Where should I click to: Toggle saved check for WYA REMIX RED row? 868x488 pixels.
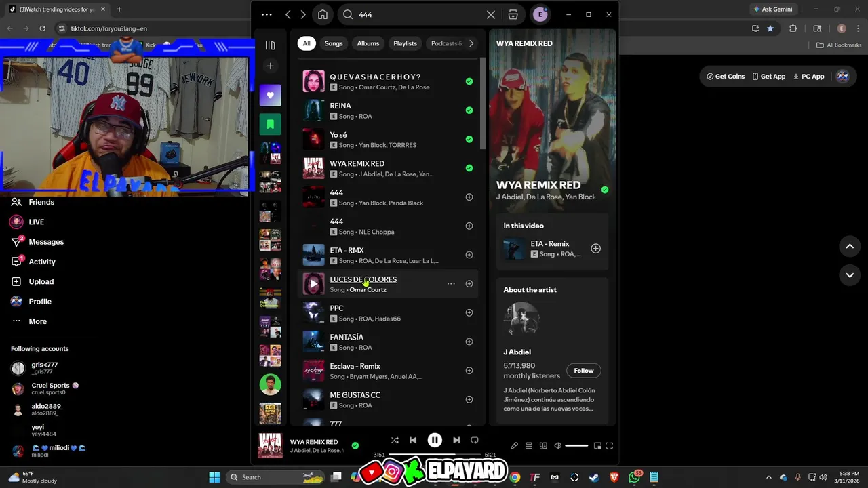[469, 168]
